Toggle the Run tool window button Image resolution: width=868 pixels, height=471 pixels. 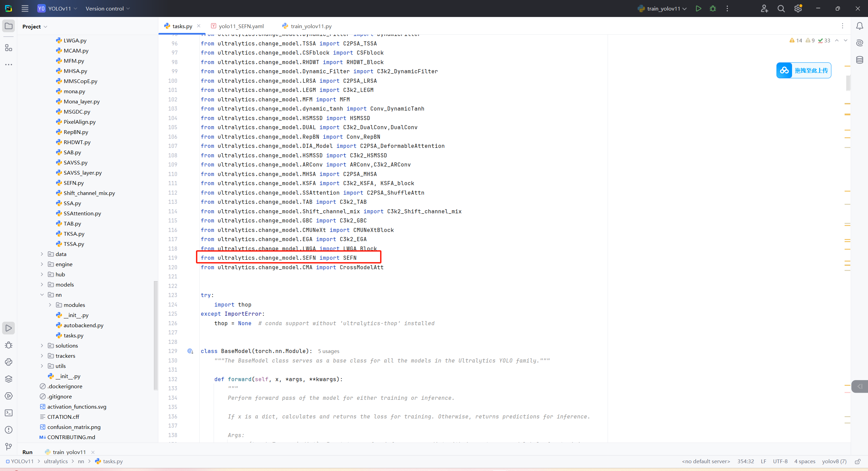click(x=9, y=328)
